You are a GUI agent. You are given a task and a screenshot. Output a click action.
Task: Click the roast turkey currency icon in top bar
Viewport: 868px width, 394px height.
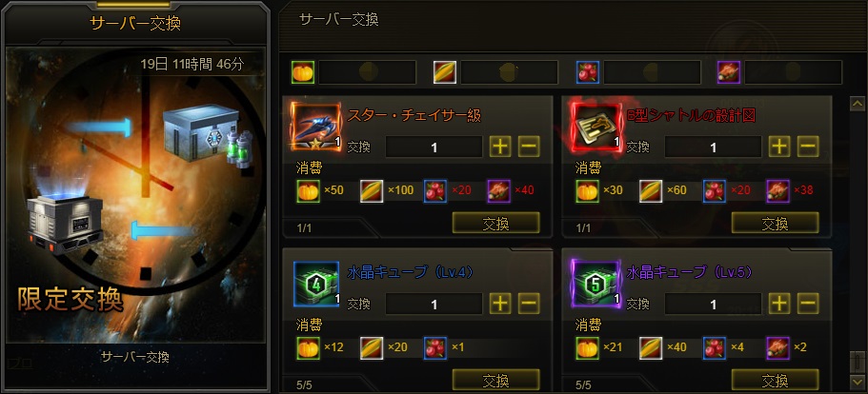(729, 71)
